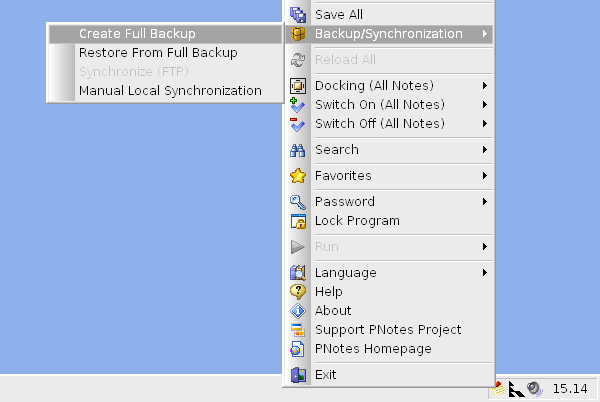Expand the Language submenu arrow
Image resolution: width=600 pixels, height=402 pixels.
pyautogui.click(x=485, y=273)
